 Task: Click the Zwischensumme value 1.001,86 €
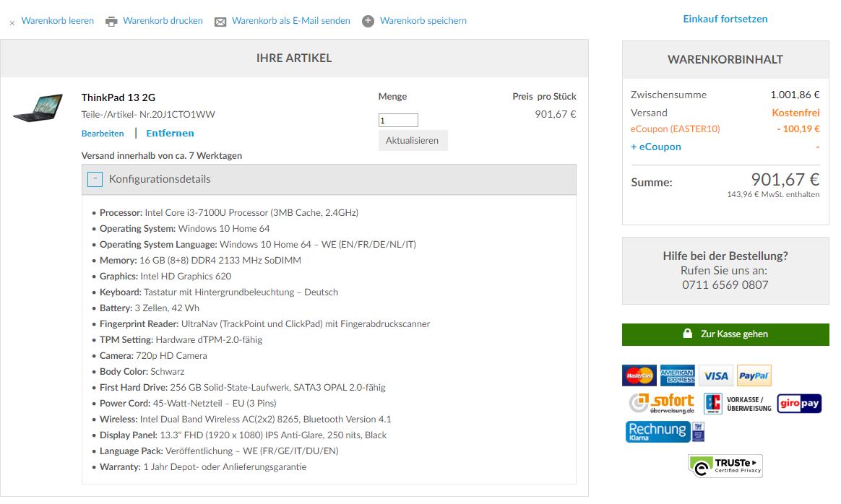795,95
